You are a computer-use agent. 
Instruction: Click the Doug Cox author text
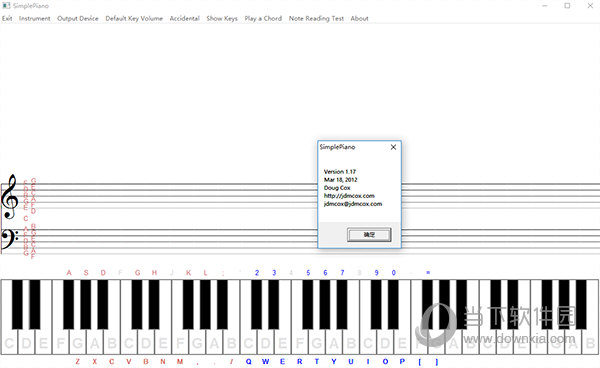[337, 188]
